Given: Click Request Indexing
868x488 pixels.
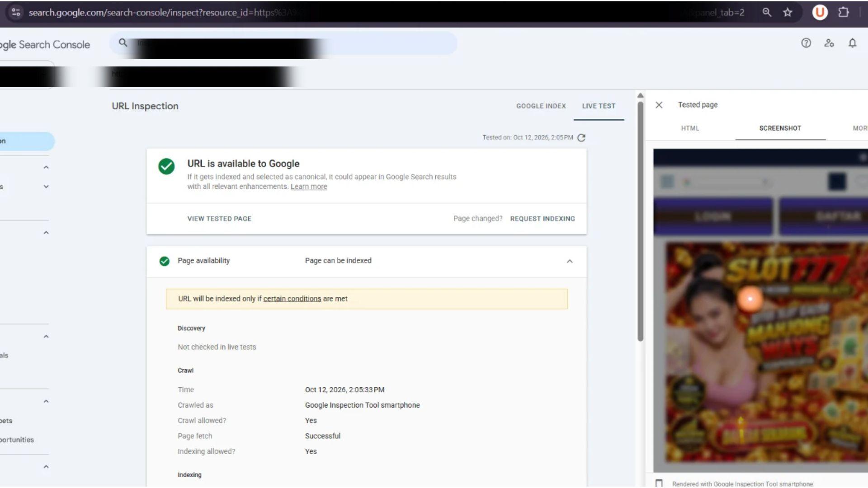Looking at the screenshot, I should point(542,219).
